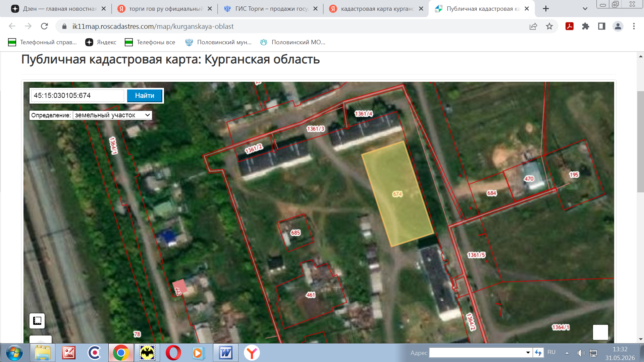Screen dimensions: 644x362
Task: Click the white square map control button
Action: (600, 332)
